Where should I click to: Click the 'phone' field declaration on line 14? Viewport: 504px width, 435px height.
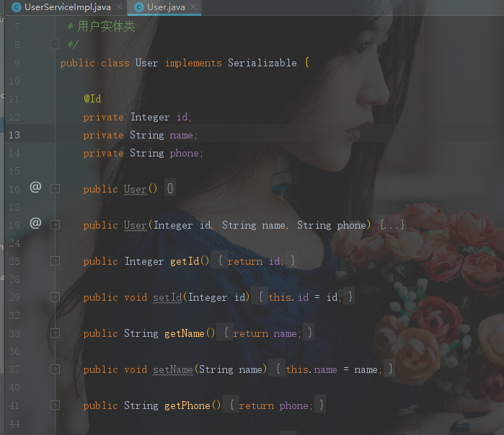pos(184,154)
